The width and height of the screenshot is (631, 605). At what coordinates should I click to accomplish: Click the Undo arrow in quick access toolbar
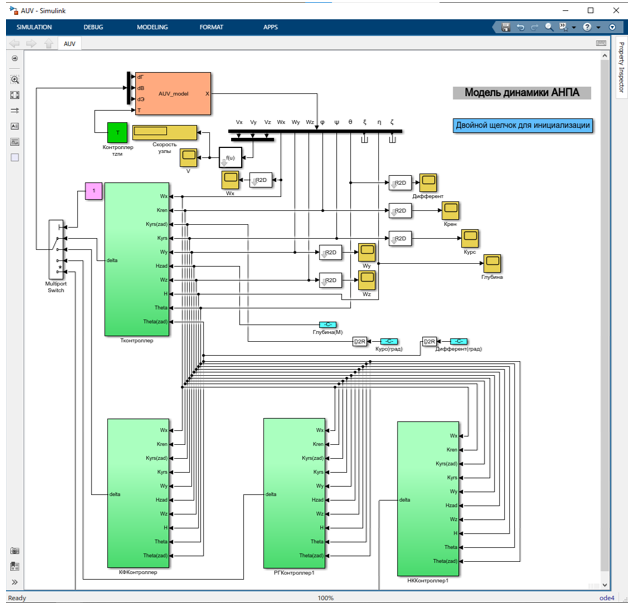point(520,27)
